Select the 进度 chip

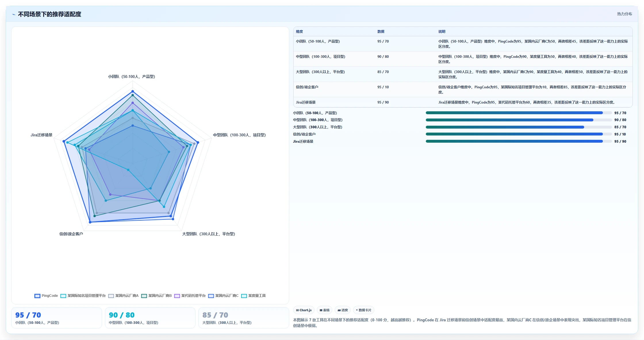343,310
